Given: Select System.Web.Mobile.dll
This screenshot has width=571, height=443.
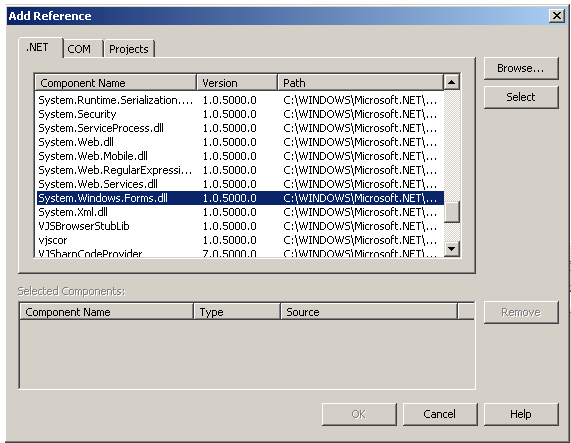Looking at the screenshot, I should [x=240, y=156].
